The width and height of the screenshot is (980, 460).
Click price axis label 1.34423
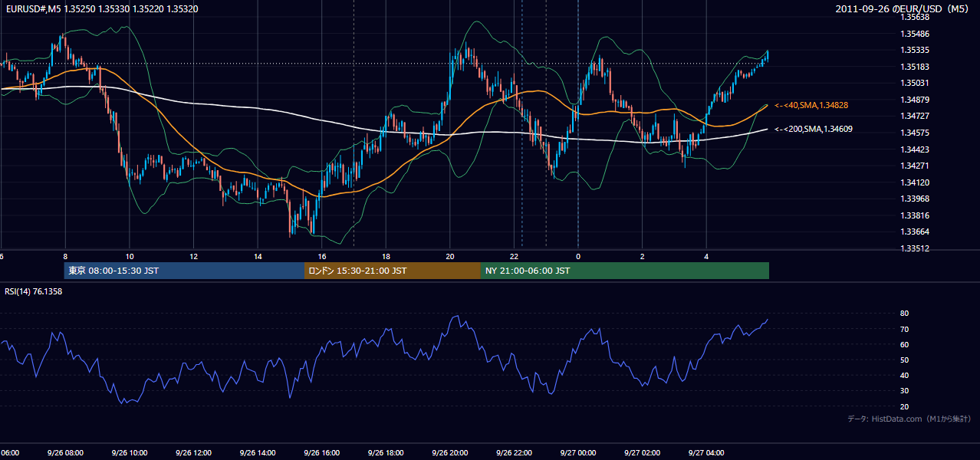(x=916, y=149)
